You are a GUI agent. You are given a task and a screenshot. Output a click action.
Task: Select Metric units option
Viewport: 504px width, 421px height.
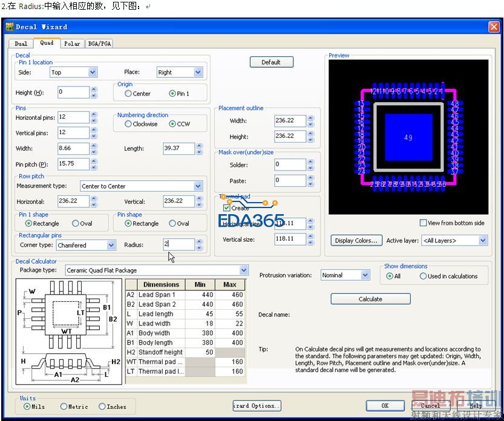tap(64, 406)
